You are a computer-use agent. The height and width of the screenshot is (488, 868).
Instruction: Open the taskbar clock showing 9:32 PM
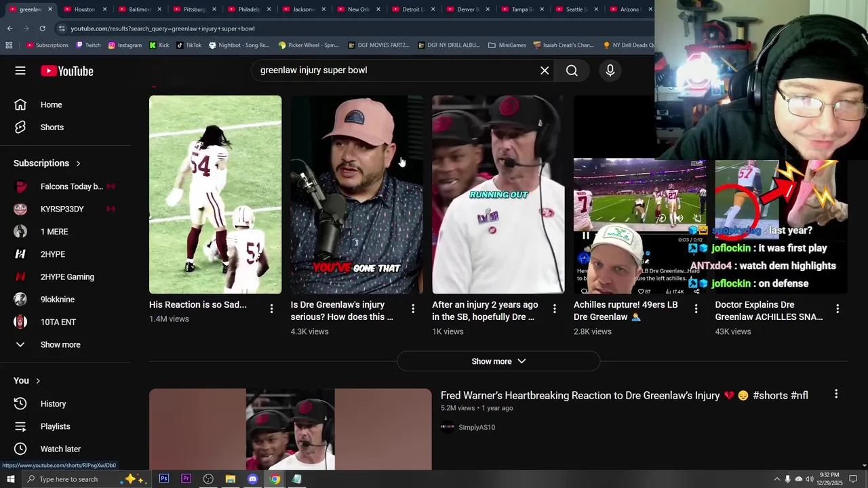[830, 479]
